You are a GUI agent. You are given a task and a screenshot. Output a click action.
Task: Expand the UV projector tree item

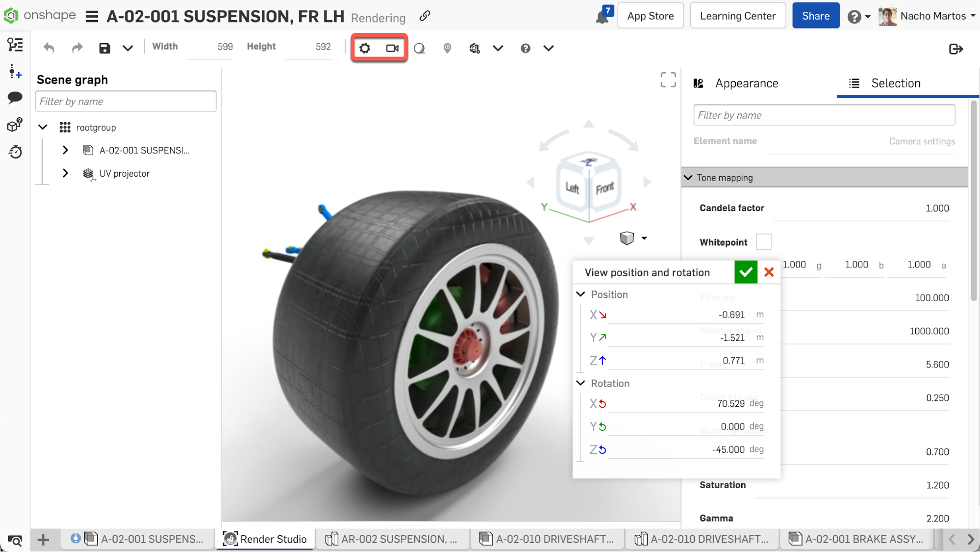[65, 173]
